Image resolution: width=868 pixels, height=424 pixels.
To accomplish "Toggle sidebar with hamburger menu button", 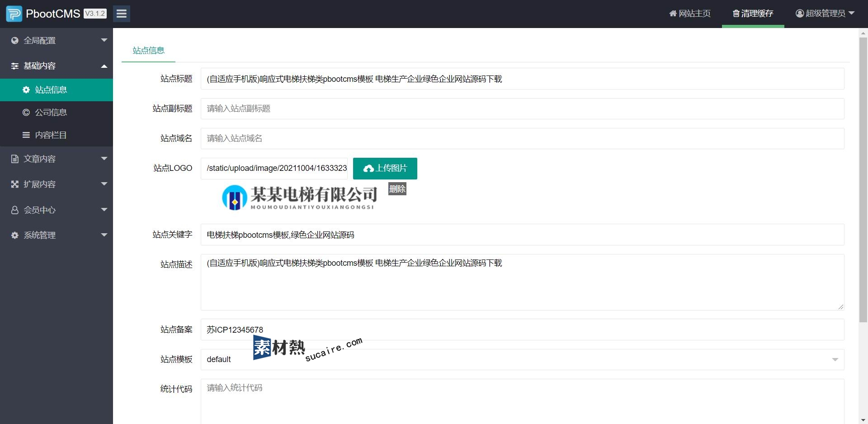I will click(x=122, y=14).
